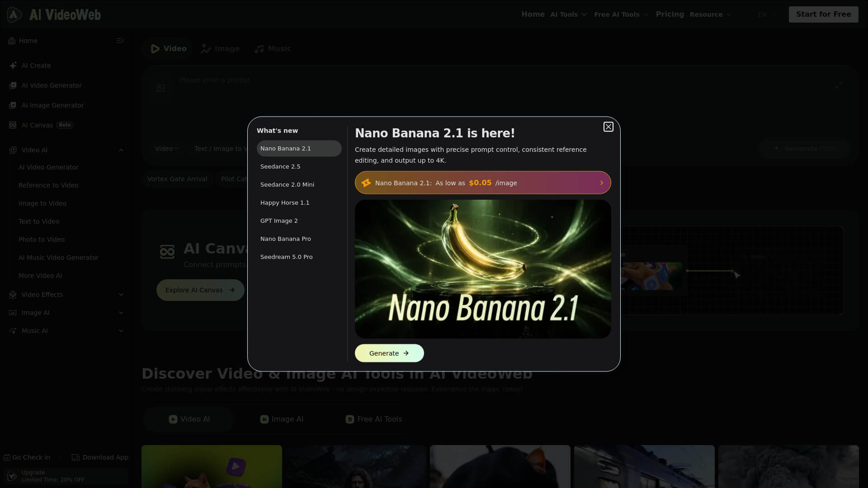Expand the Music AI section
Screen dimensions: 868x488
pyautogui.click(x=121, y=331)
